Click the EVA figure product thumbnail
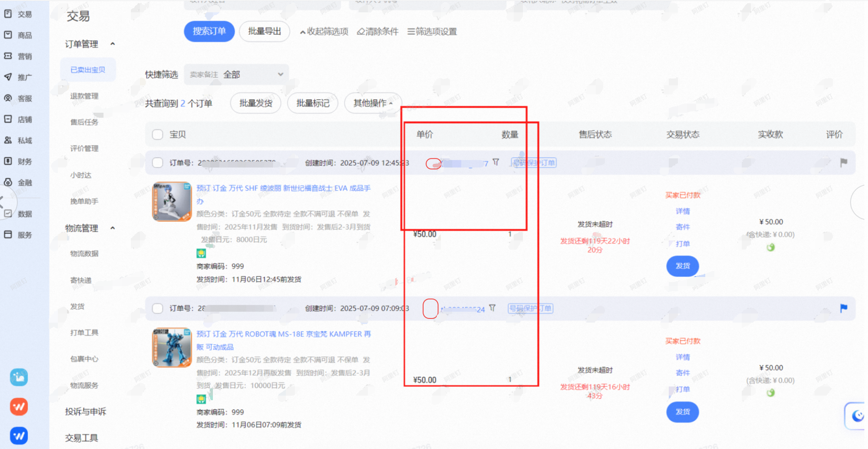The height and width of the screenshot is (449, 868). coord(172,202)
